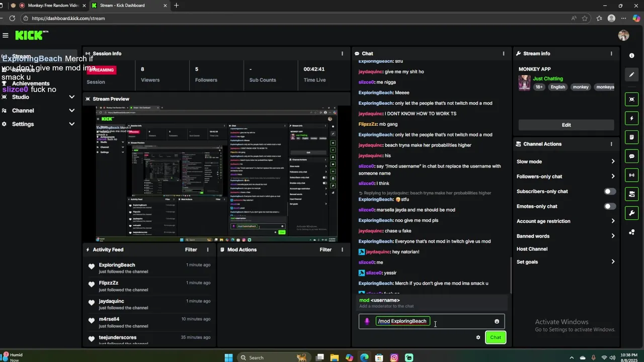Screen dimensions: 644x362
Task: Click the English stream tag
Action: pyautogui.click(x=557, y=87)
